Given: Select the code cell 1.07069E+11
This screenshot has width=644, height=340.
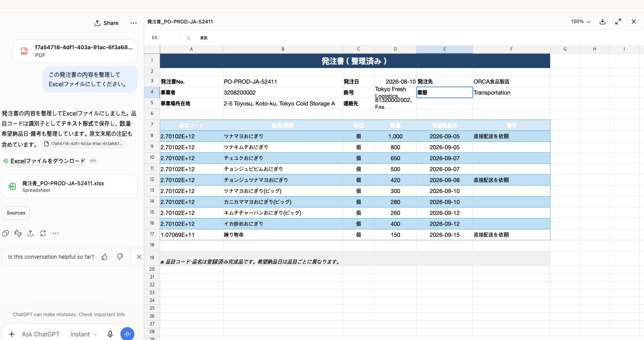Looking at the screenshot, I should pos(191,235).
